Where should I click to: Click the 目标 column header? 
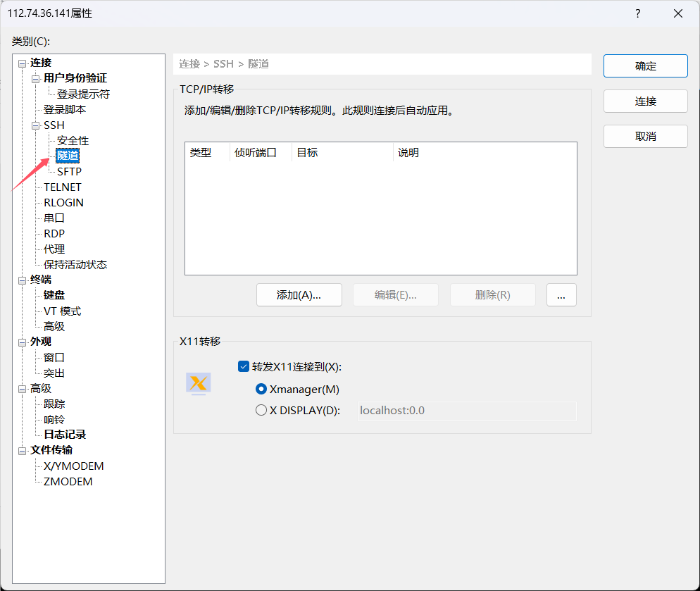click(342, 153)
